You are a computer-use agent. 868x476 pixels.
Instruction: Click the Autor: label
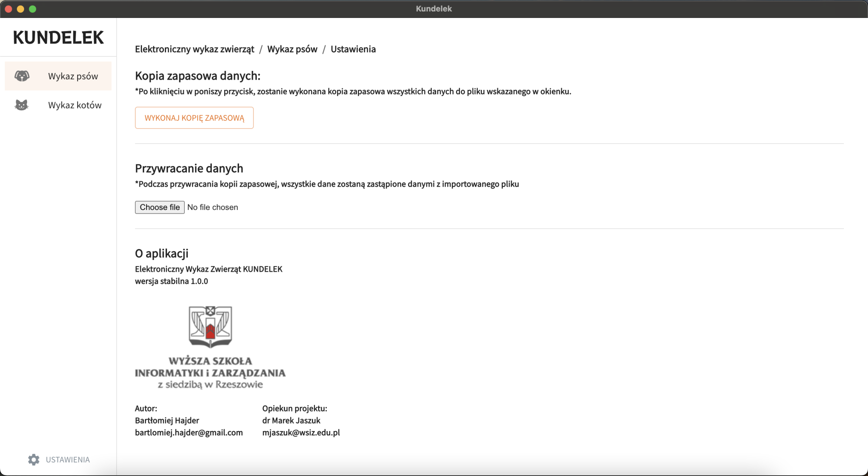coord(146,409)
